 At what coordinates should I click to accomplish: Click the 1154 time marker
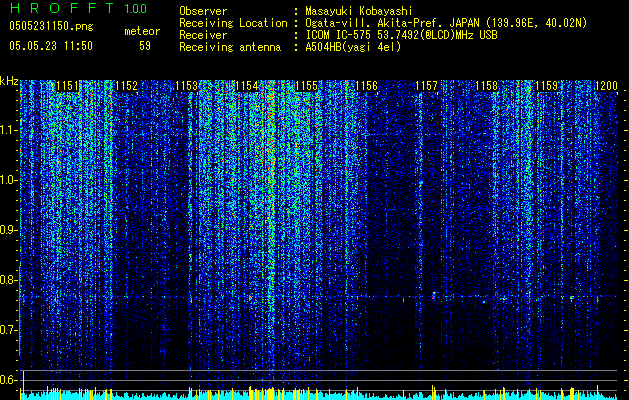pos(247,86)
